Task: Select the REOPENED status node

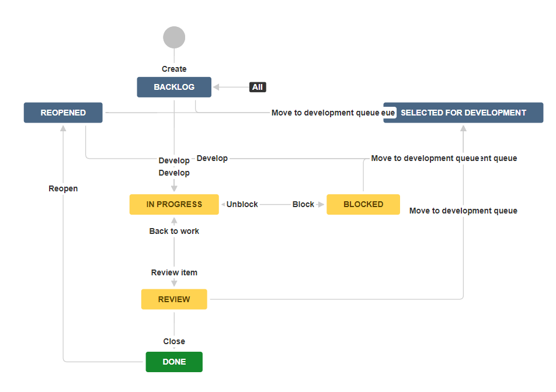Action: [62, 112]
